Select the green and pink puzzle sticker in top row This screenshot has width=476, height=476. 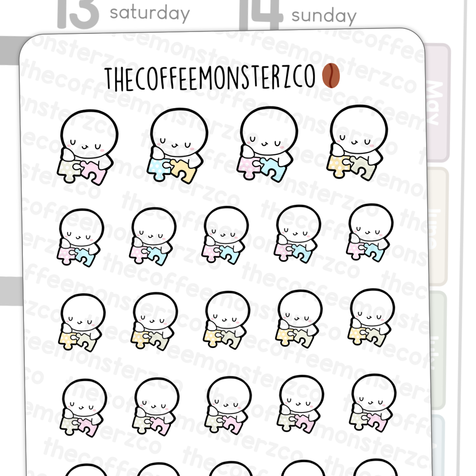coord(88,147)
